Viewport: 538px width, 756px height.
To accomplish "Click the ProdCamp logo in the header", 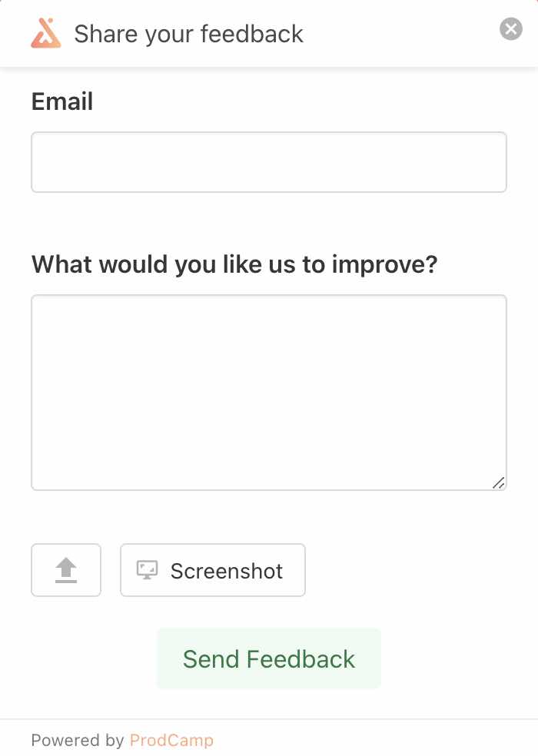I will point(45,33).
